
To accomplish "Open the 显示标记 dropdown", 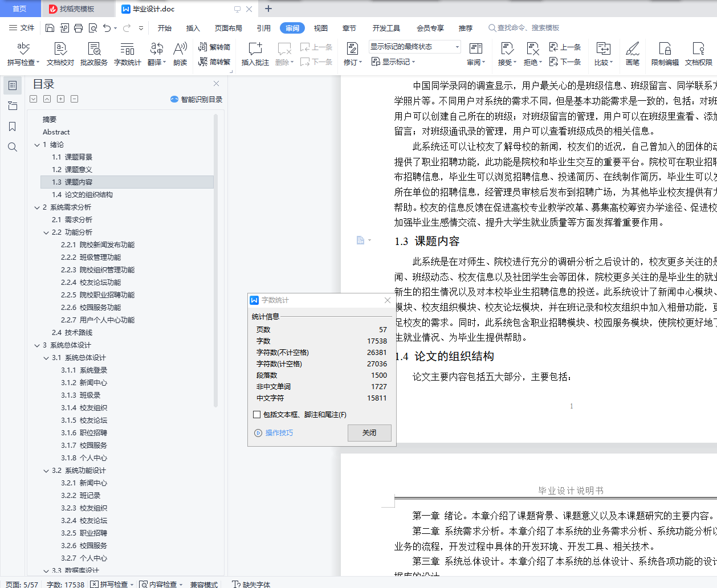I will tap(393, 62).
